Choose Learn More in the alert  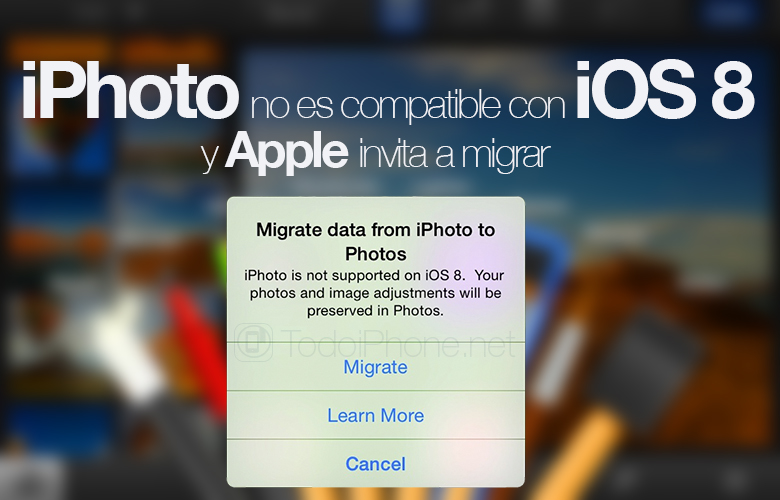376,415
